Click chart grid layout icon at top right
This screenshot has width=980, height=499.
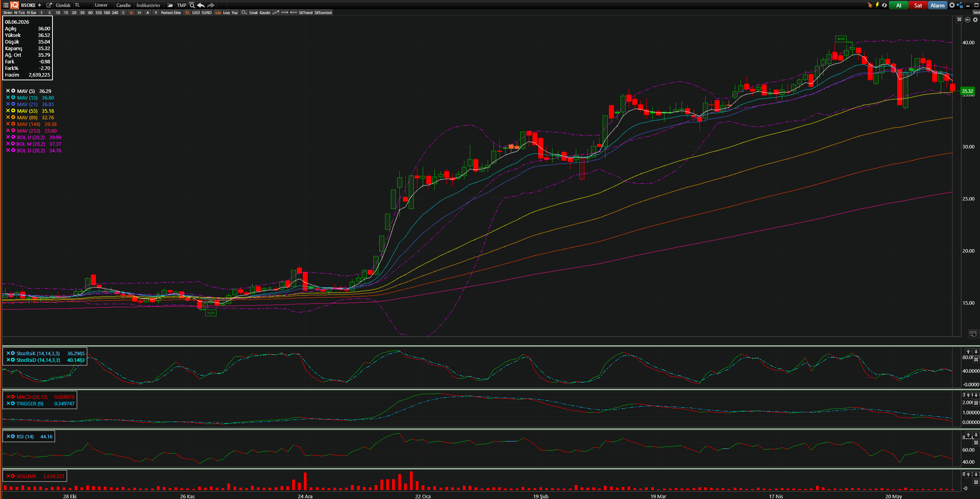(x=959, y=19)
